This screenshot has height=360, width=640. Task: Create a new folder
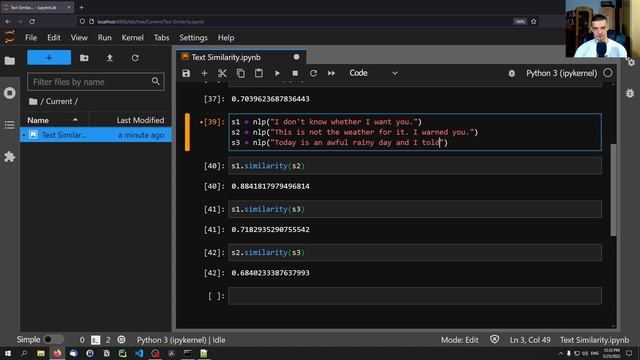point(84,58)
